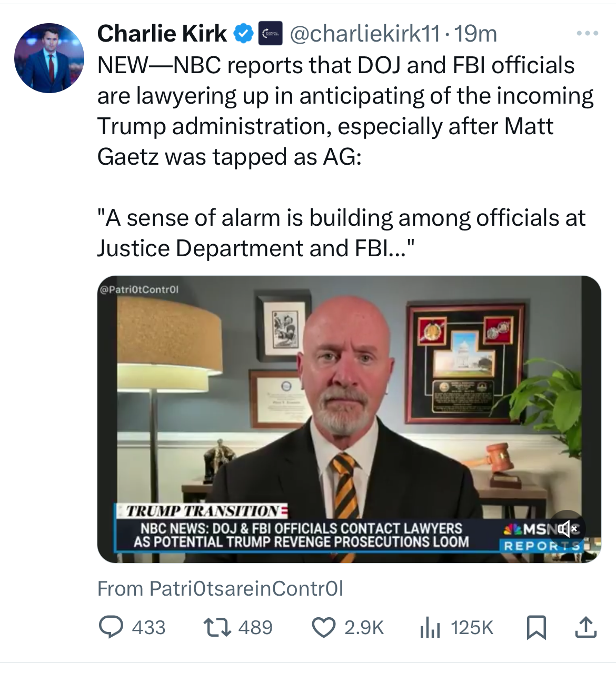Open Charlie Kirk's profile picture
This screenshot has width=616, height=673.
(49, 58)
